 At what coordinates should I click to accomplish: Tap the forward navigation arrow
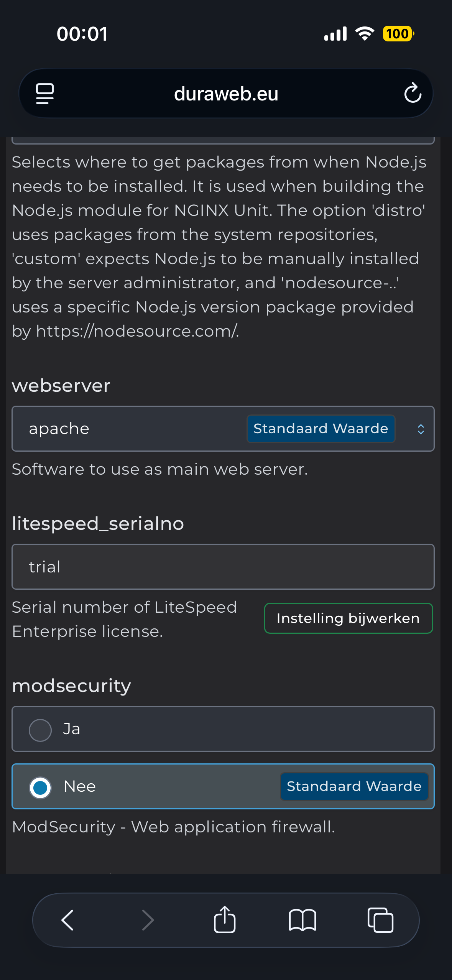click(x=148, y=920)
